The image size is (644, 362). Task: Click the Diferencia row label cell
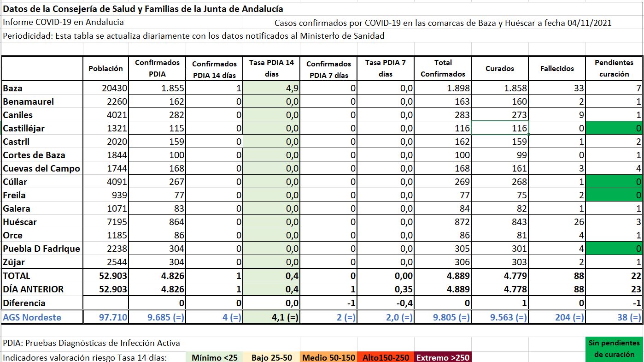42,303
